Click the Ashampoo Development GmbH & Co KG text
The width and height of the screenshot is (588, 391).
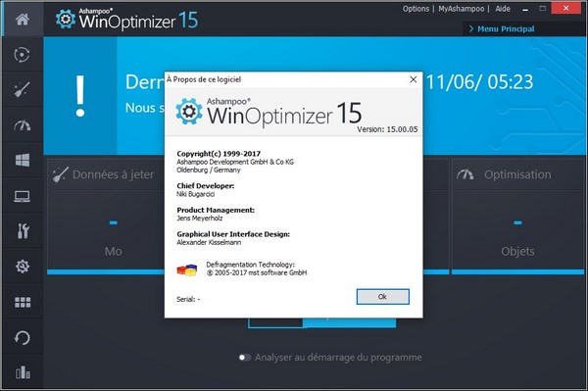[235, 162]
